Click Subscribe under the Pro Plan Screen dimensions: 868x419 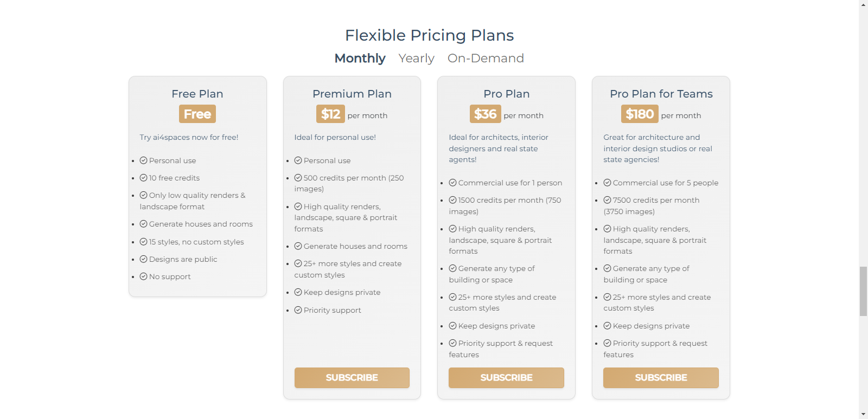coord(506,378)
